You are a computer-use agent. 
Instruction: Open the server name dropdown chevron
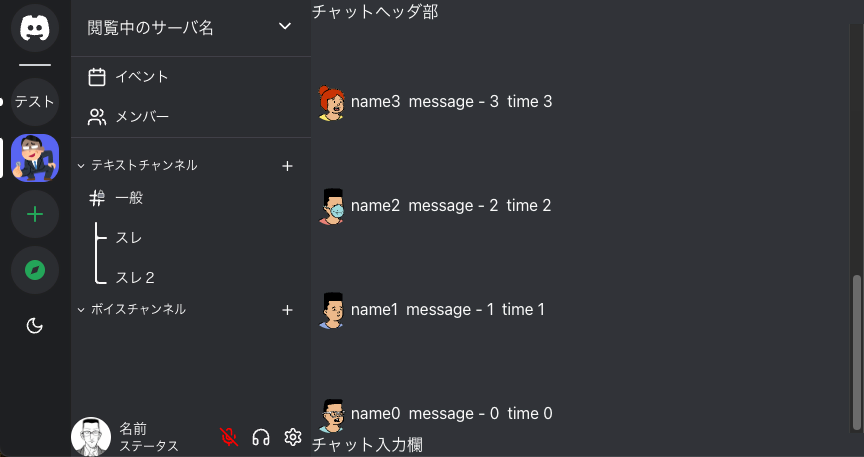pos(286,27)
